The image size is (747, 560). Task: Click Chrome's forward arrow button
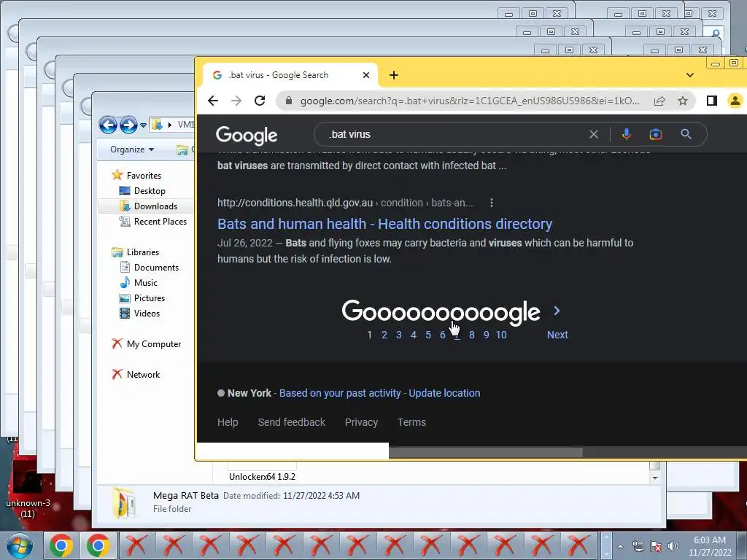[236, 101]
